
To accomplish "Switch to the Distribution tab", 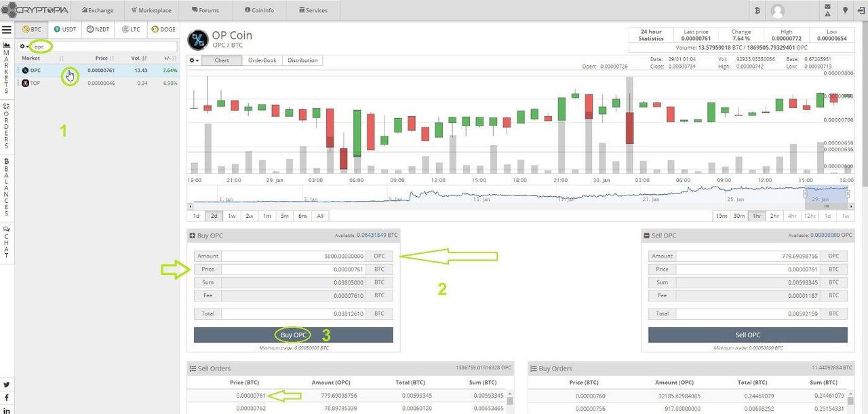I will pyautogui.click(x=302, y=60).
